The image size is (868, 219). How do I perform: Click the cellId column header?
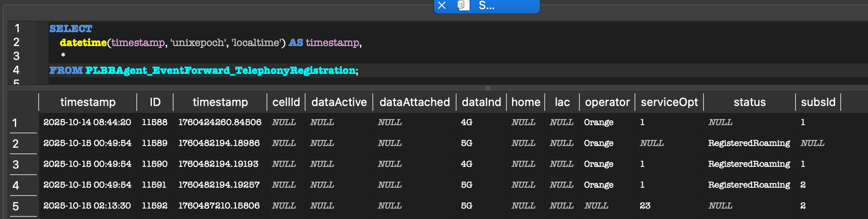286,102
